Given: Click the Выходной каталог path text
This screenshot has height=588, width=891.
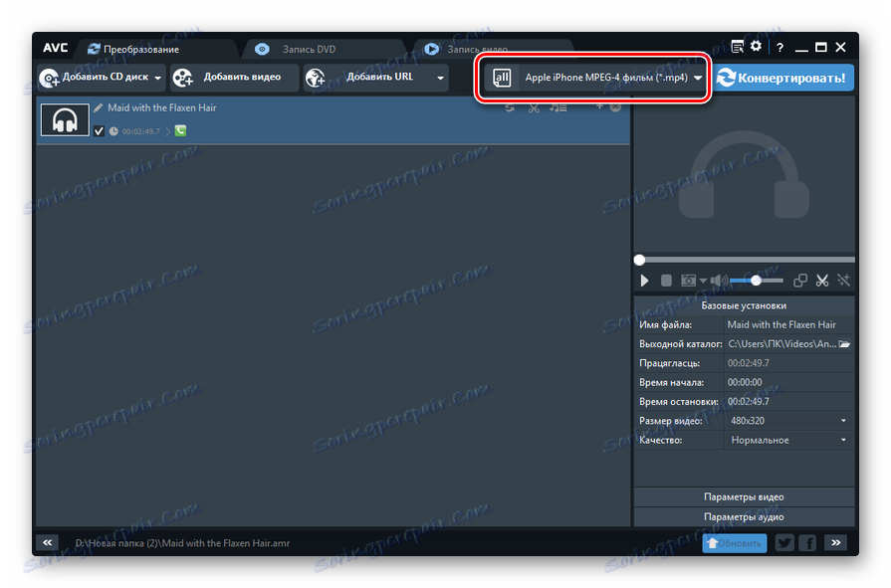Looking at the screenshot, I should (781, 344).
